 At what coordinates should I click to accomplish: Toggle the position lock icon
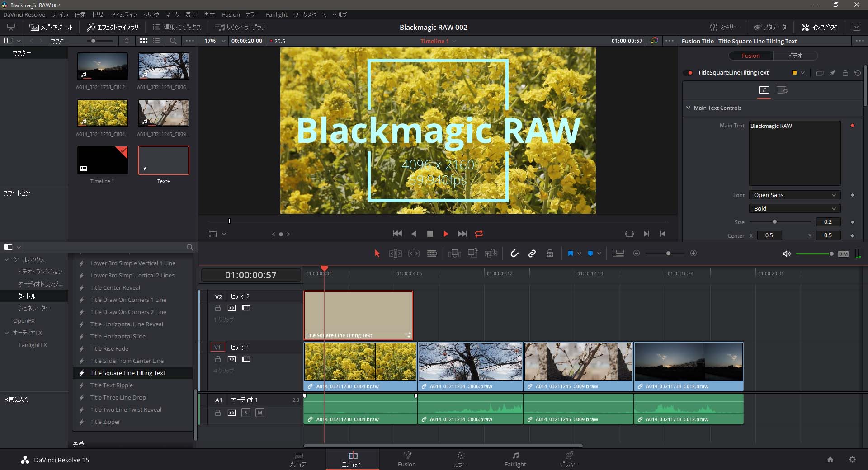[550, 254]
